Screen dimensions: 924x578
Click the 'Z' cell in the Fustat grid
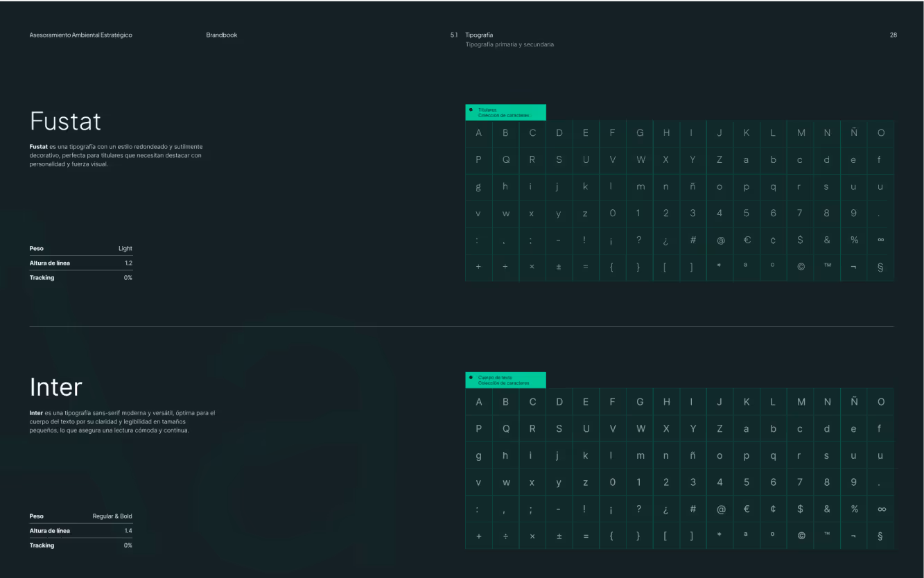pos(720,159)
